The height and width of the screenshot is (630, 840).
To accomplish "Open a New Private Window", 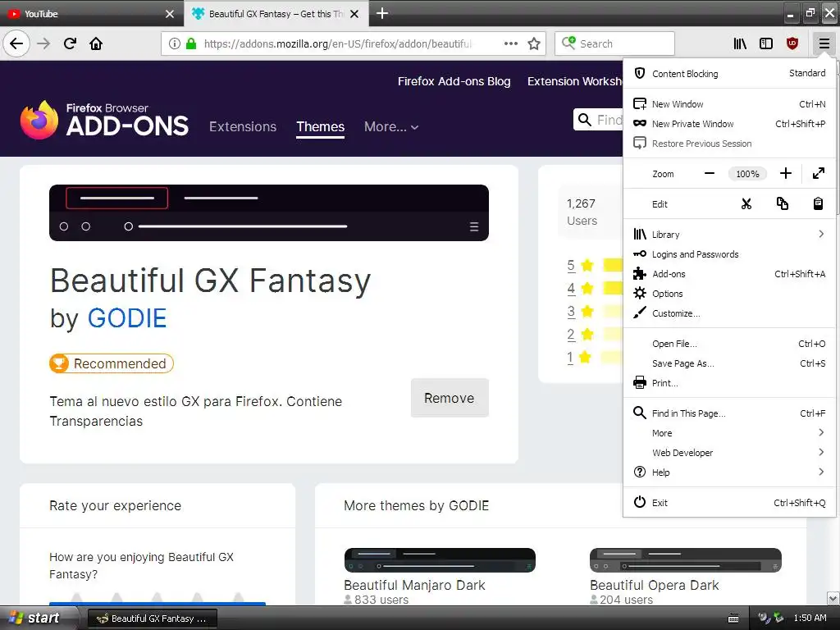I will 729,124.
